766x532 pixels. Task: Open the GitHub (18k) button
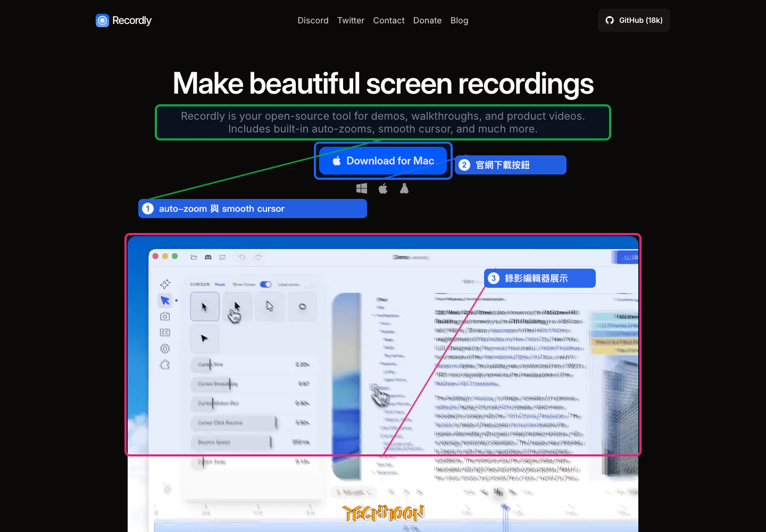point(634,20)
